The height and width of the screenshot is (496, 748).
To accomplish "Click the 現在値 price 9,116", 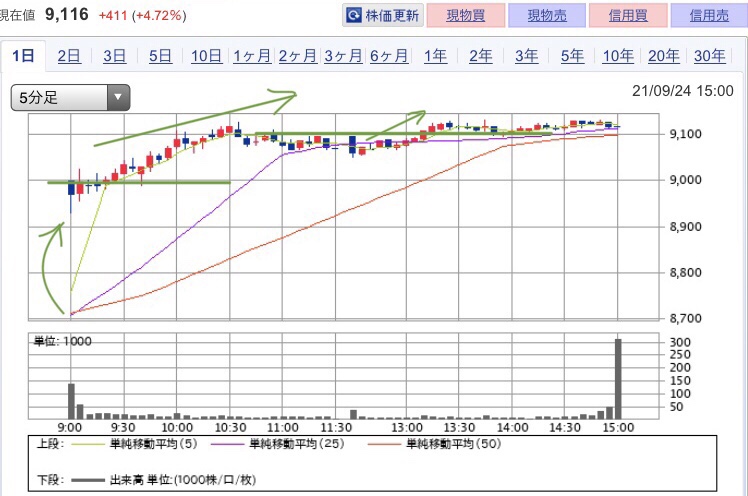I will [67, 14].
